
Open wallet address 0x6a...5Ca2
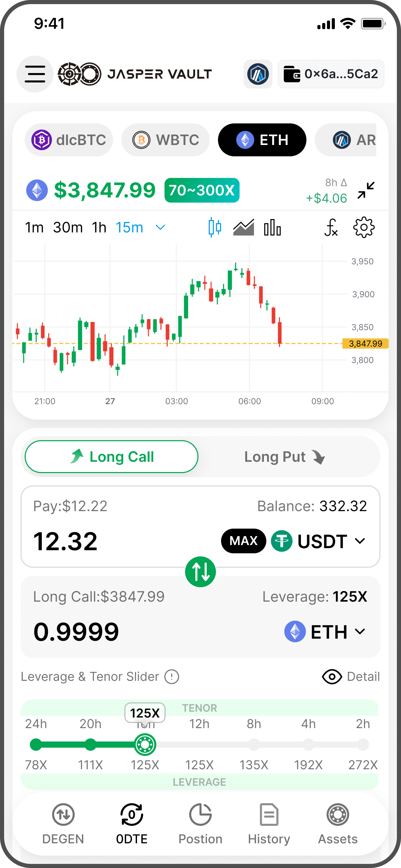tap(331, 74)
